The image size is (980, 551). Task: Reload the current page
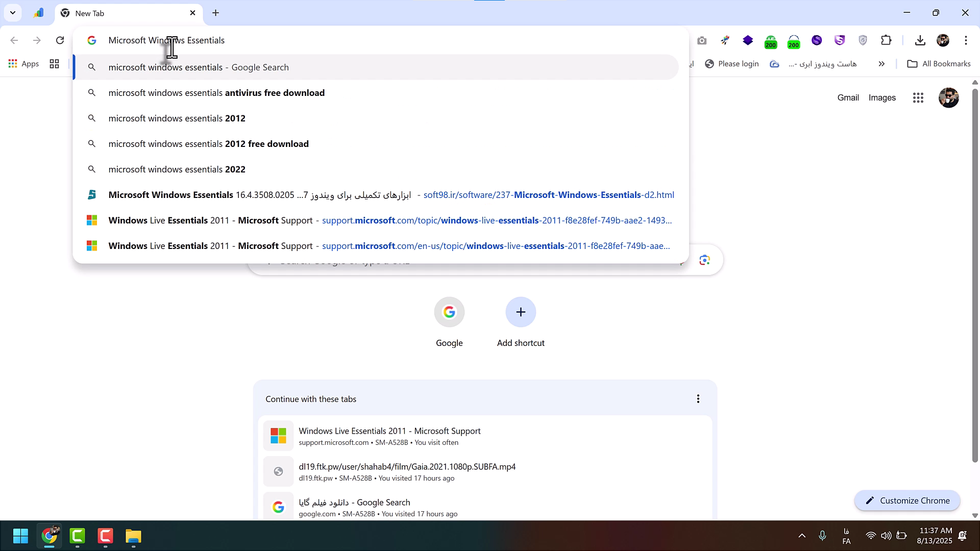(x=60, y=40)
